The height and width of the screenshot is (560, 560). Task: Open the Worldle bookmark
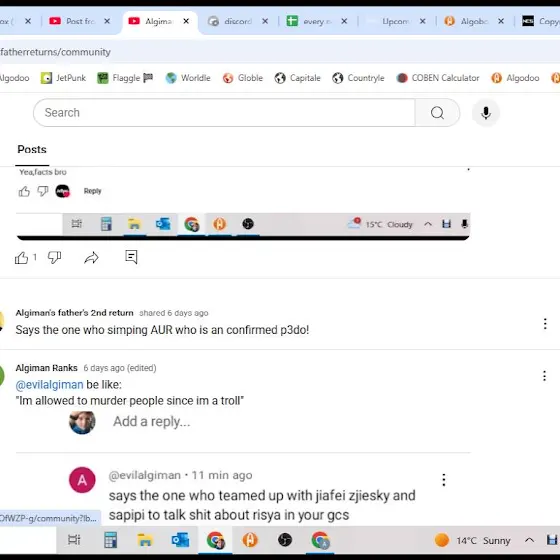(x=188, y=78)
